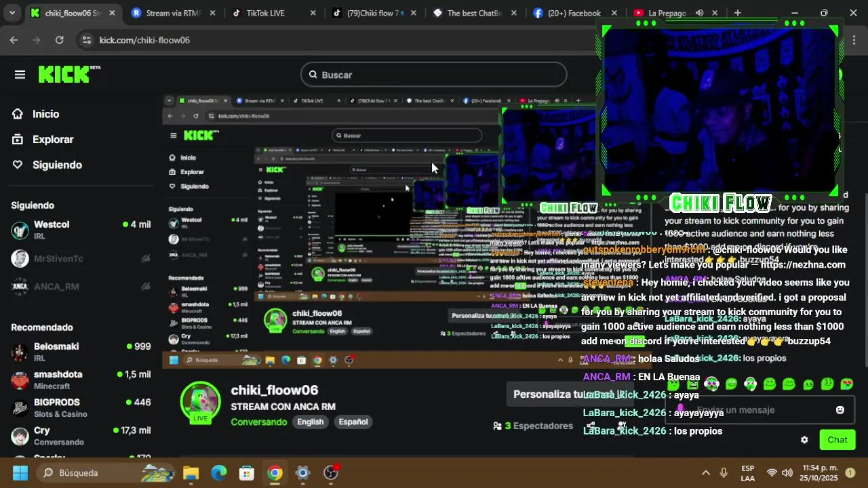Click chiki_floow06 live channel avatar

tap(200, 402)
